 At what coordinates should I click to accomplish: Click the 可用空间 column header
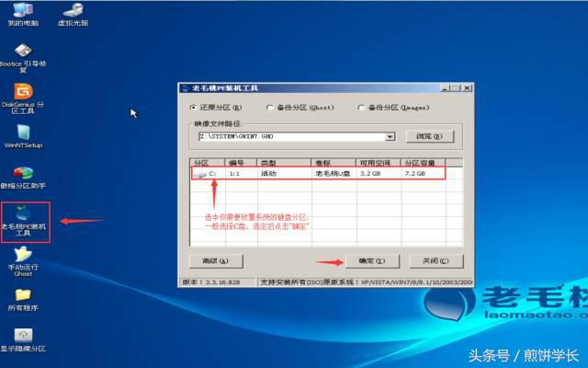click(x=378, y=163)
